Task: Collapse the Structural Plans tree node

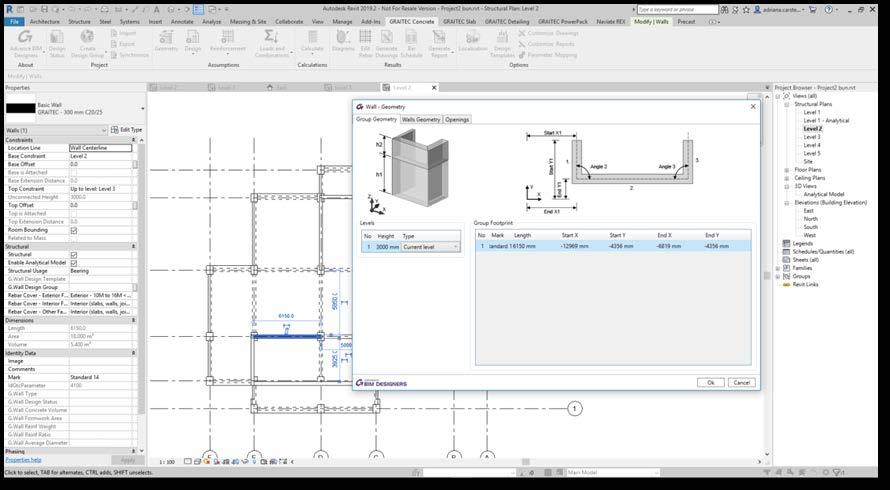Action: 787,104
